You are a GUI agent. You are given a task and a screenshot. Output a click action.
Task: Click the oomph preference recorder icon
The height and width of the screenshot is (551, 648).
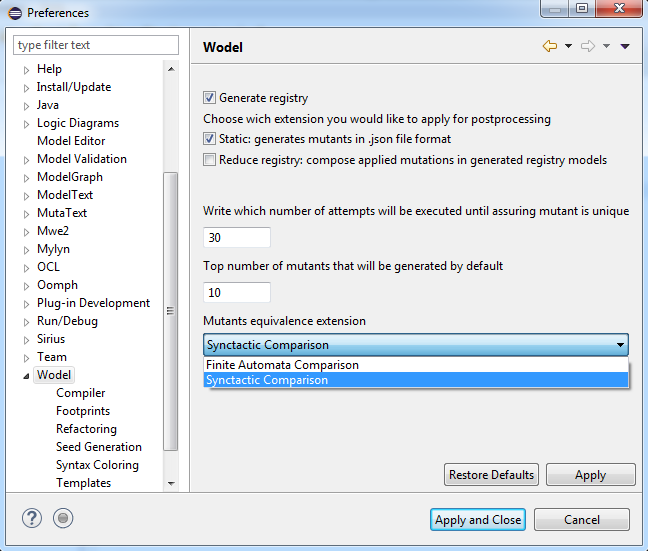(63, 518)
